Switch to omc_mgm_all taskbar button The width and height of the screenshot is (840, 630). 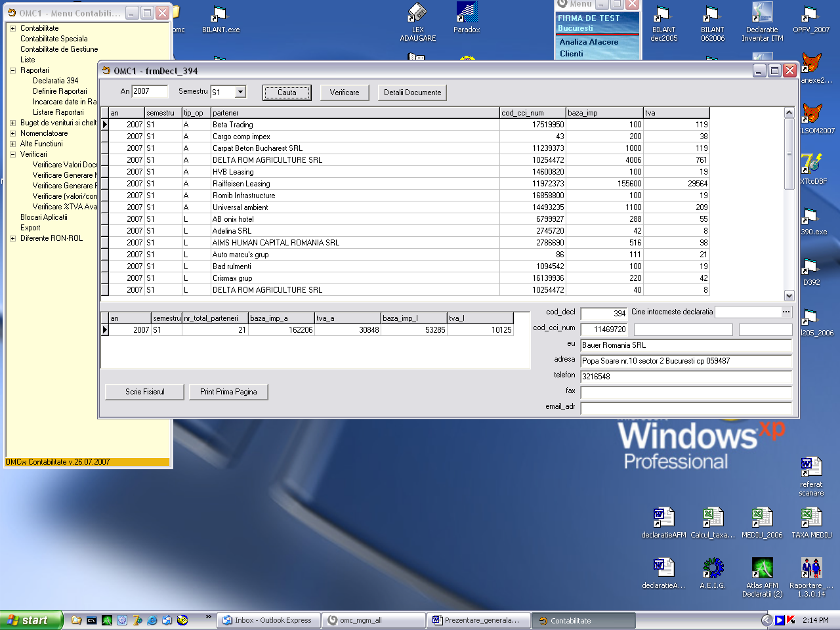point(373,620)
